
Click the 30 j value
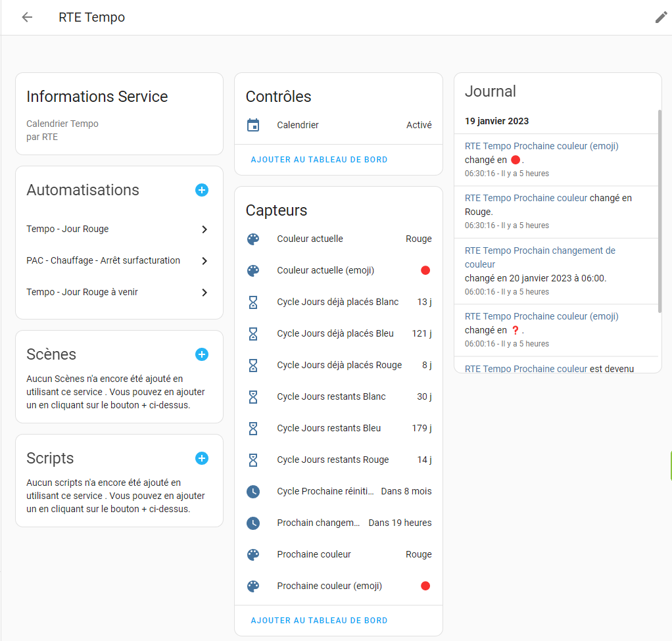point(424,397)
